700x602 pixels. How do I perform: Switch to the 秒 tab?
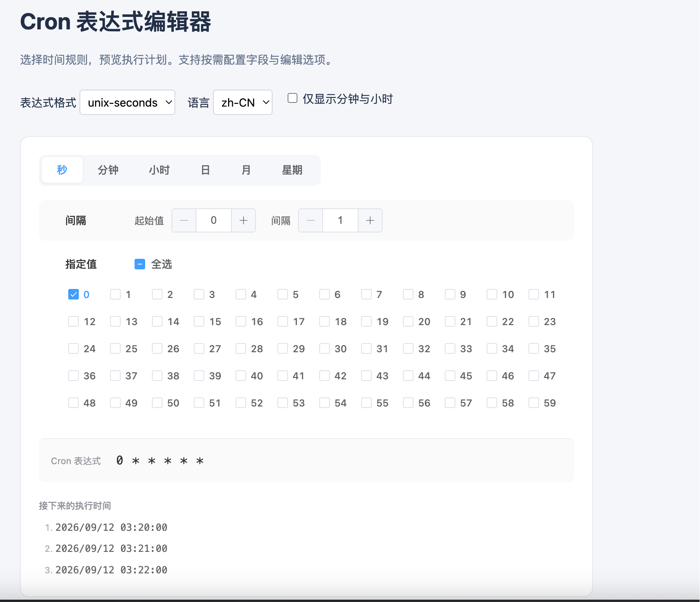click(62, 170)
